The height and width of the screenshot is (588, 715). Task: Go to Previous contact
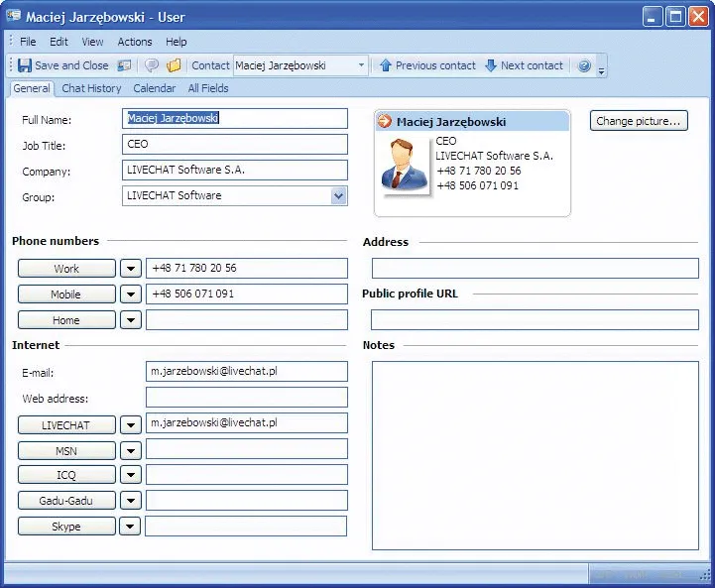[x=427, y=65]
